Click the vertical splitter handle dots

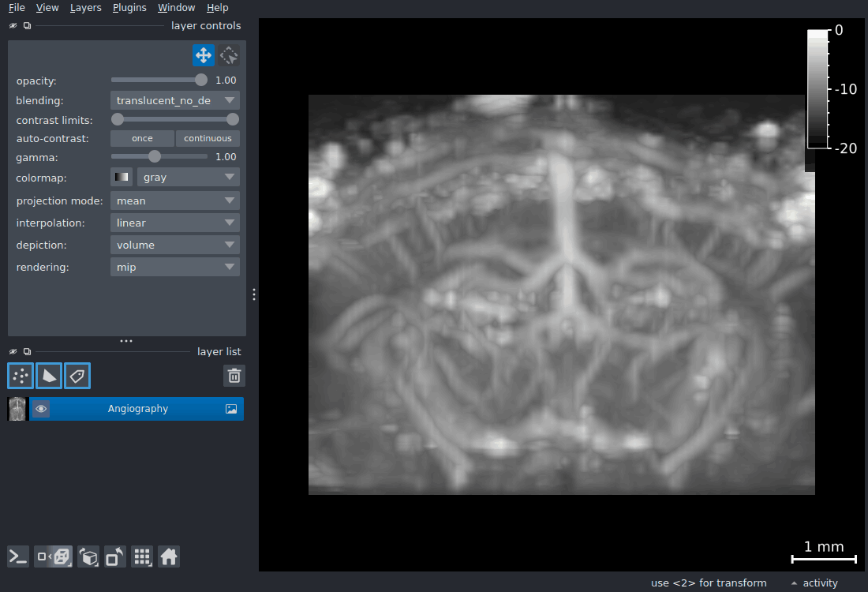[253, 294]
